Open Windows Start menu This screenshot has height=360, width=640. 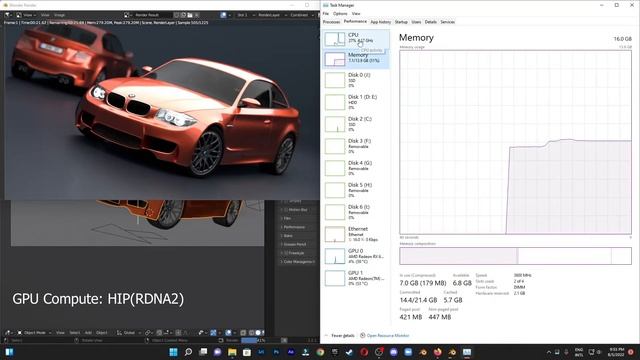[x=173, y=352]
